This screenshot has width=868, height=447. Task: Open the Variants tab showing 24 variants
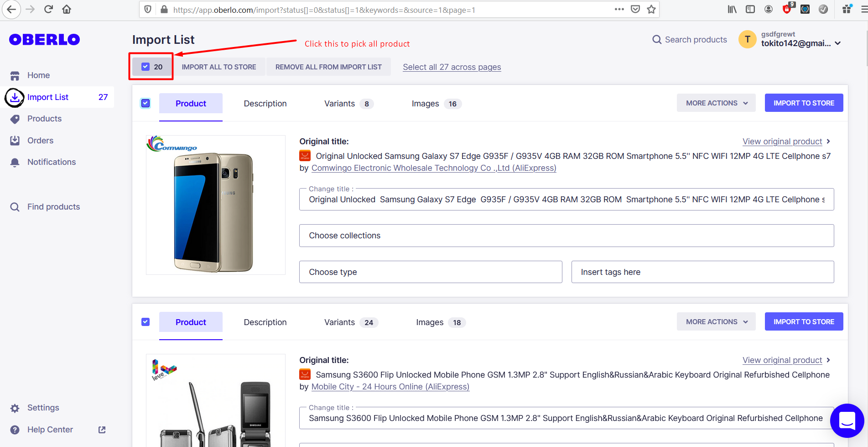(x=351, y=322)
